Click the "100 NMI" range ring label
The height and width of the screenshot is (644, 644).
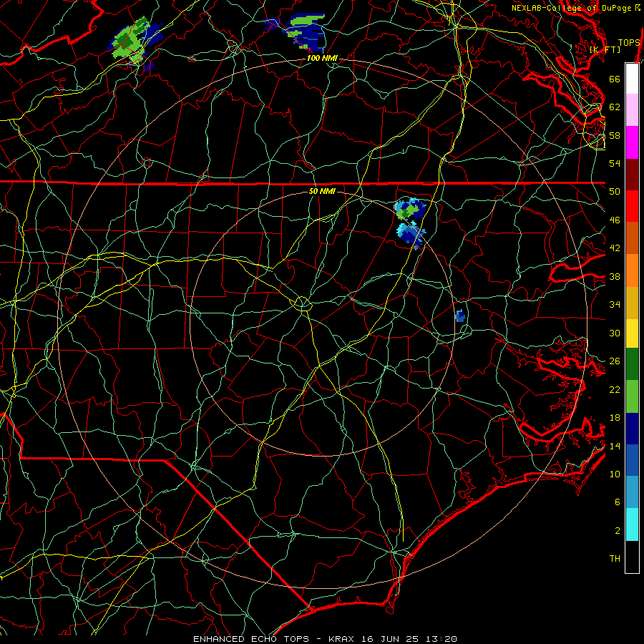click(x=322, y=59)
